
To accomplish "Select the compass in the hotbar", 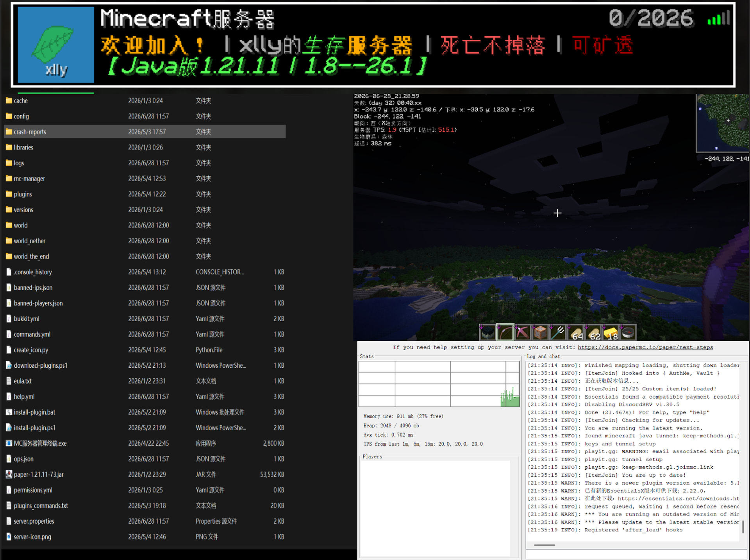I will pyautogui.click(x=628, y=333).
